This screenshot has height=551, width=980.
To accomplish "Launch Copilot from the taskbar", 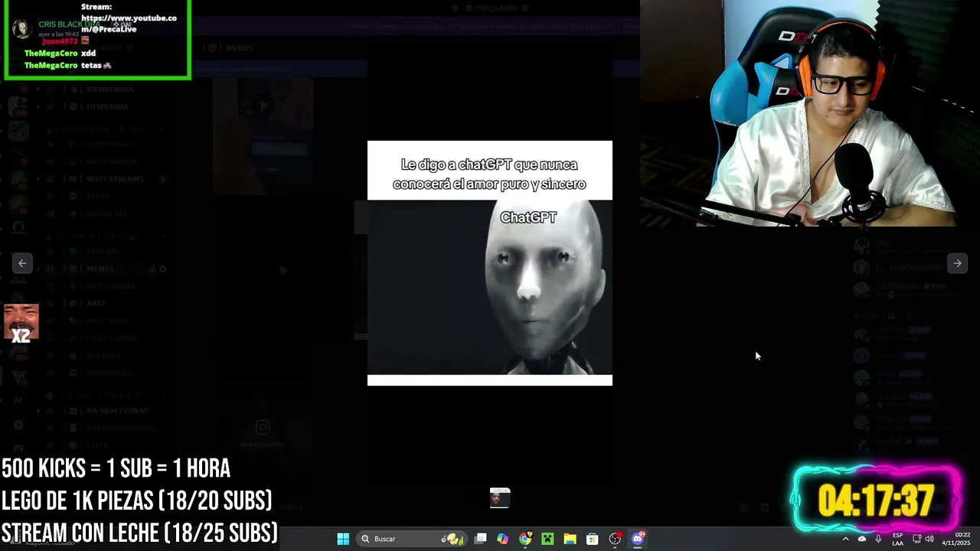I will pos(502,539).
